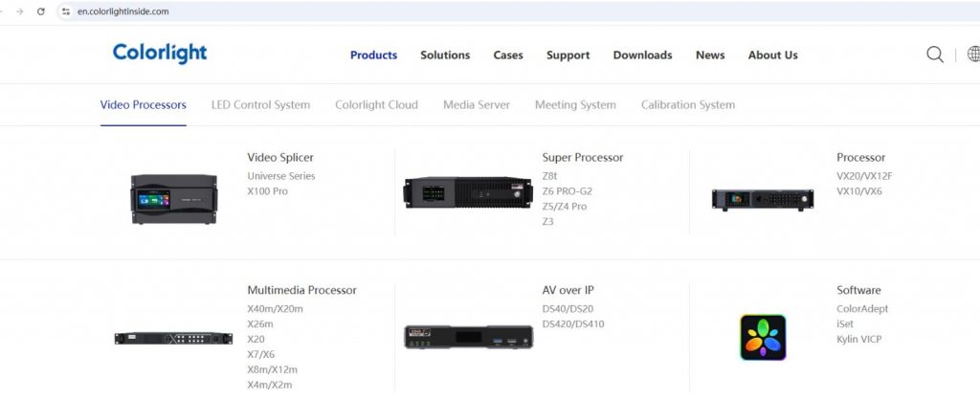Reload the page with refresh icon
The width and height of the screenshot is (980, 400).
tap(41, 11)
